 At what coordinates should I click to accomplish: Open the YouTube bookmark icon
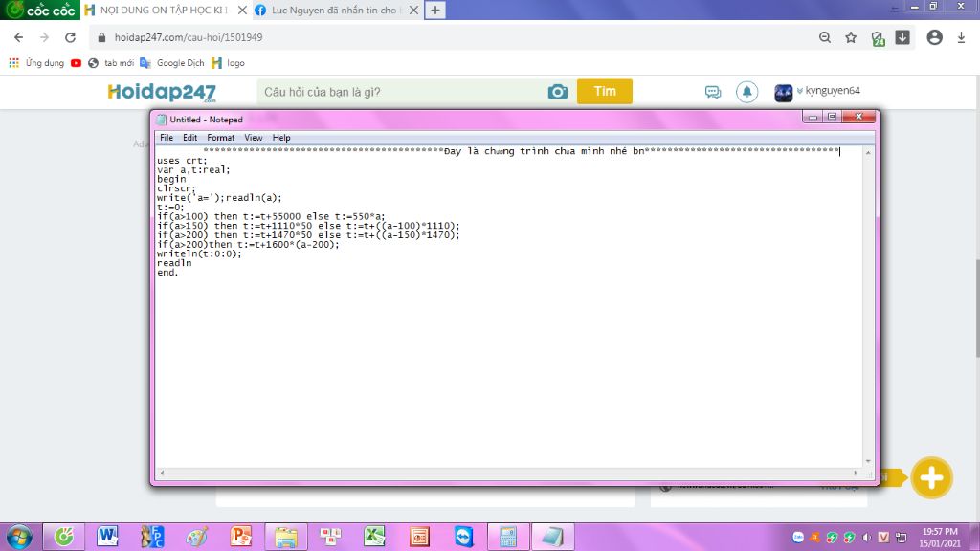click(x=77, y=63)
